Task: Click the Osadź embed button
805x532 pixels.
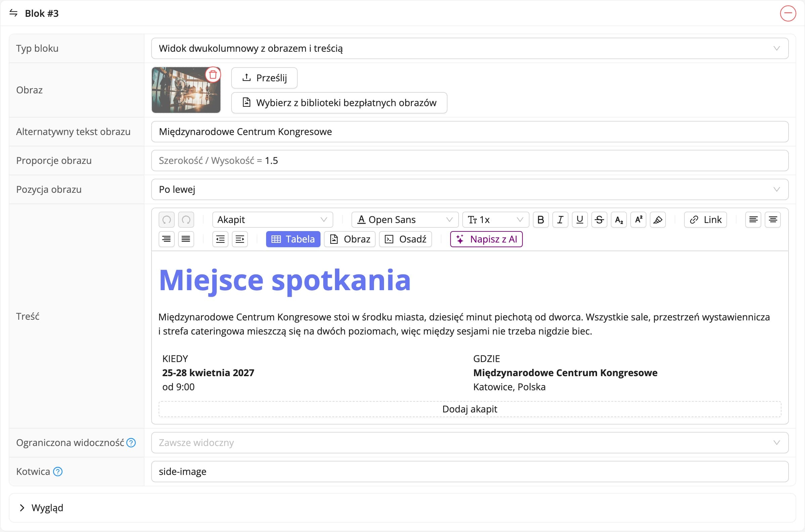Action: click(x=405, y=239)
